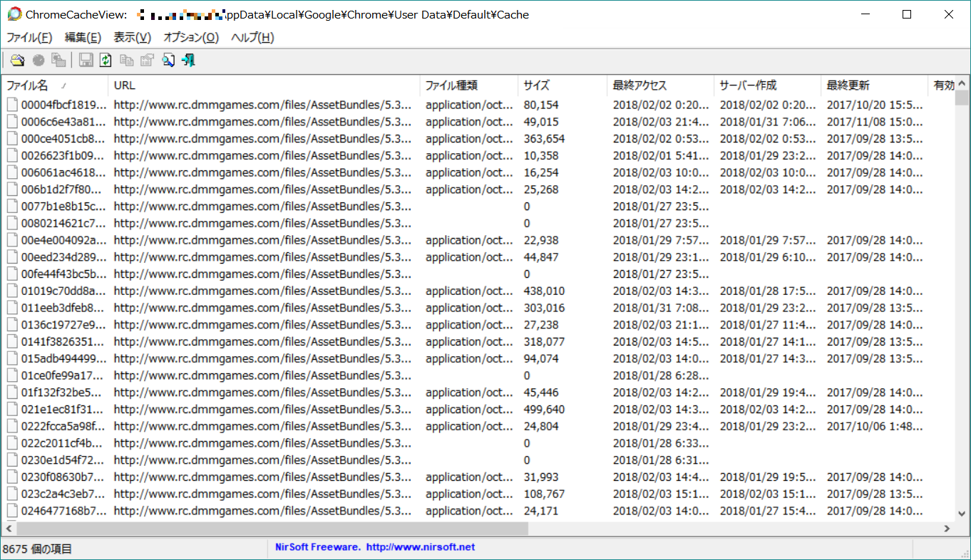
Task: Open the ファイル(F) menu
Action: click(29, 38)
